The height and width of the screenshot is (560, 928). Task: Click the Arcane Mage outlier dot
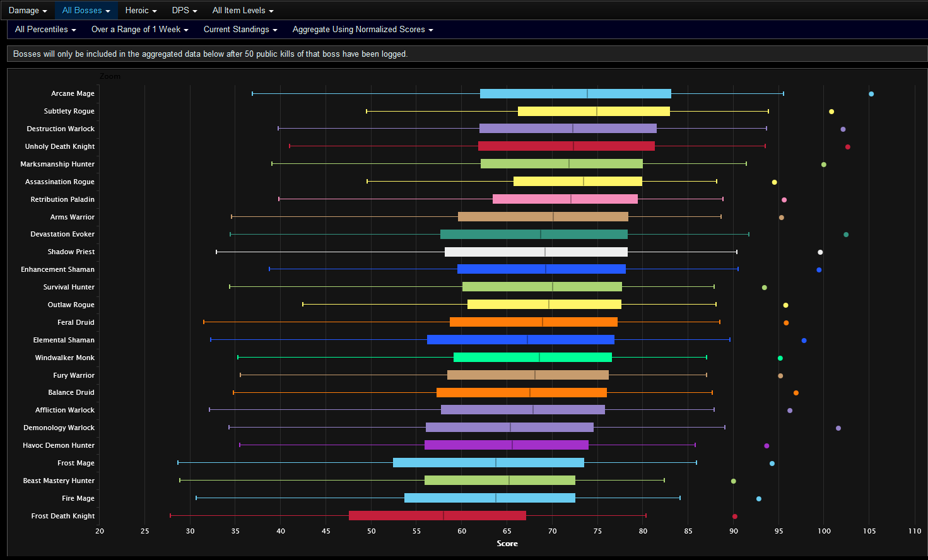coord(871,94)
